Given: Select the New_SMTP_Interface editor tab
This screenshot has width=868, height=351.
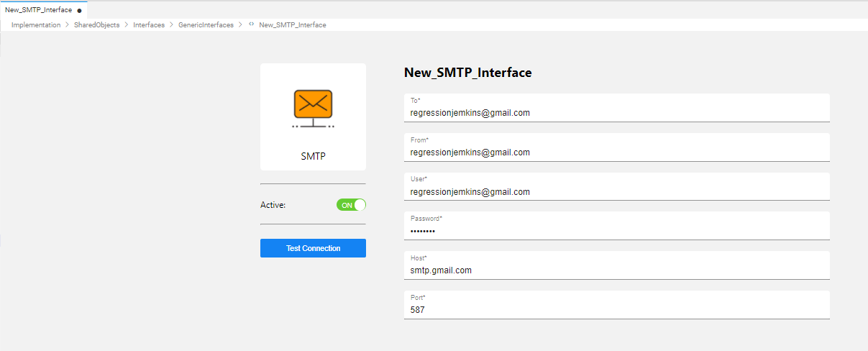Looking at the screenshot, I should pos(39,10).
